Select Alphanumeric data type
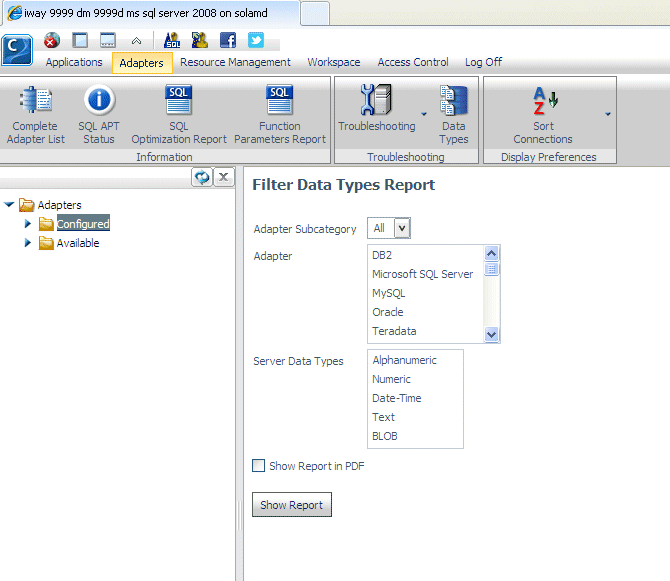The image size is (670, 581). [415, 360]
